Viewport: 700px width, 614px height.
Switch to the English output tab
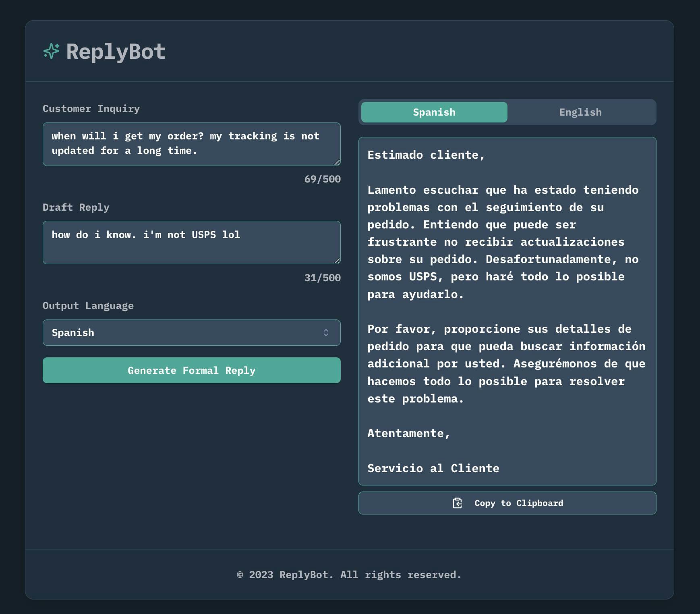tap(580, 112)
